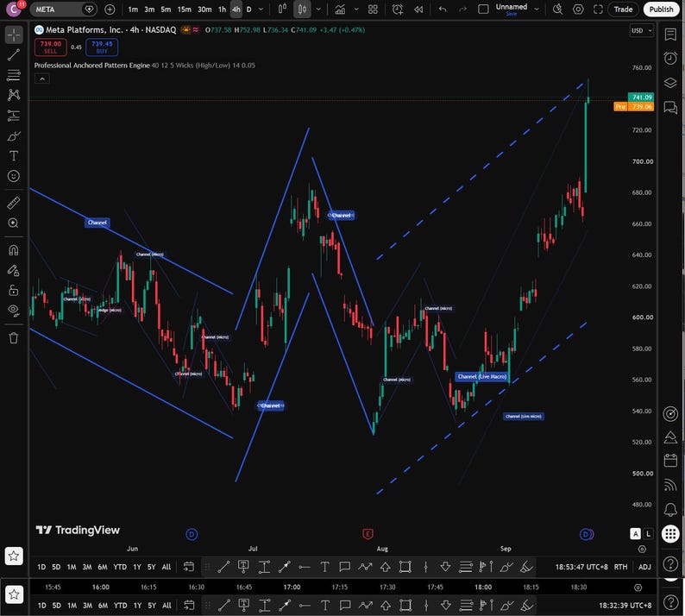Open the watchlist panel in right sidebar
685x616 pixels.
tap(670, 34)
